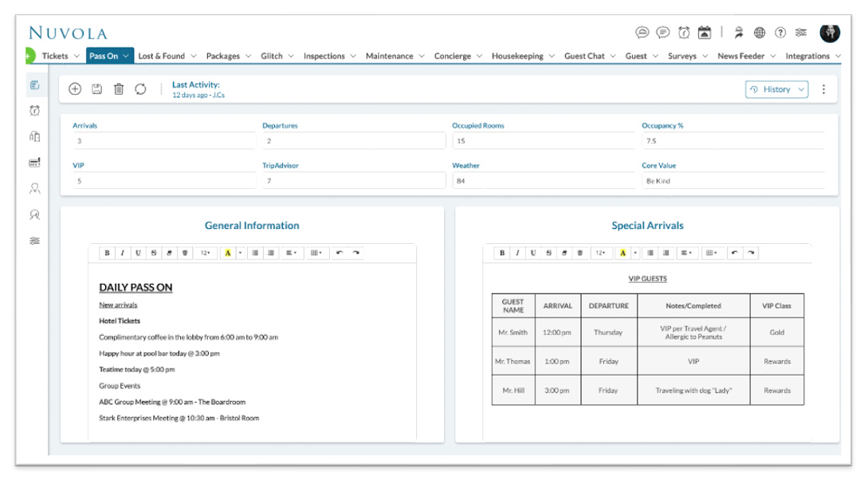Undo in Special Arrivals editor
Viewport: 868px width, 480px height.
point(735,253)
